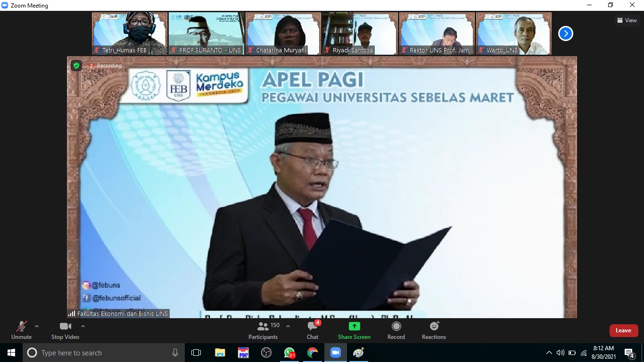The height and width of the screenshot is (362, 644).
Task: Stop the video camera
Action: point(65,330)
